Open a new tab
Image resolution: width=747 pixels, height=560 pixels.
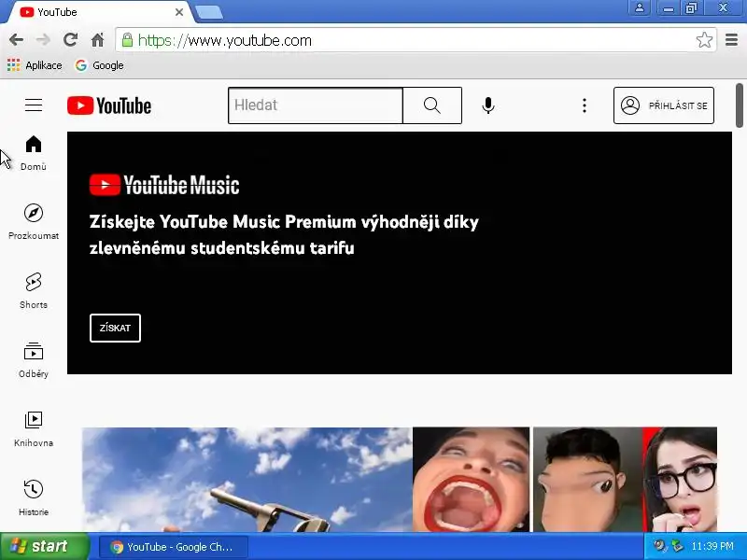tap(209, 13)
